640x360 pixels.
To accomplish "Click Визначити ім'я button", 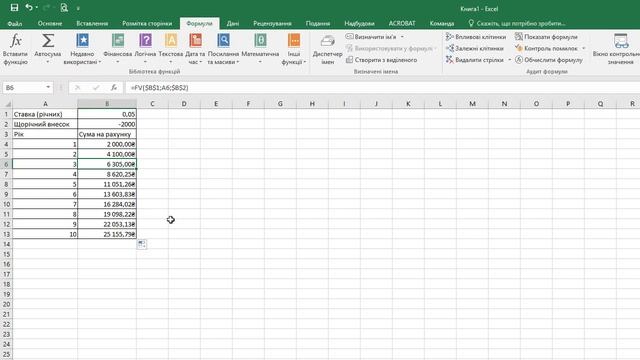I will point(371,37).
